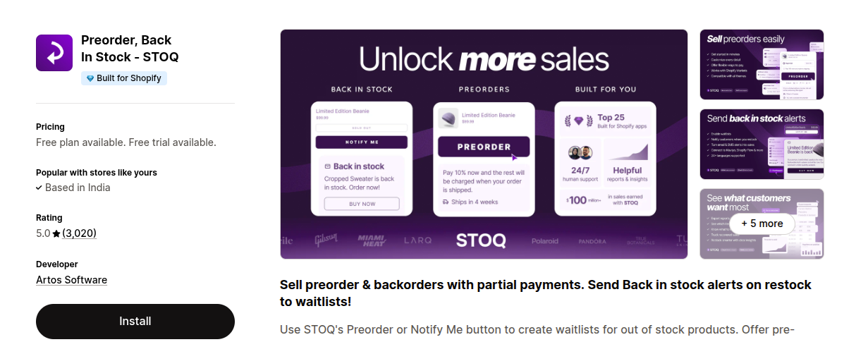Click the Preorder, Back In Stock - STOQ title
The image size is (868, 342).
(x=130, y=48)
